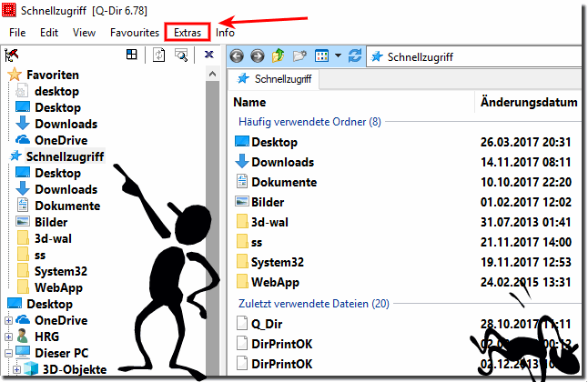This screenshot has height=382, width=588.
Task: Open the File menu
Action: click(17, 33)
